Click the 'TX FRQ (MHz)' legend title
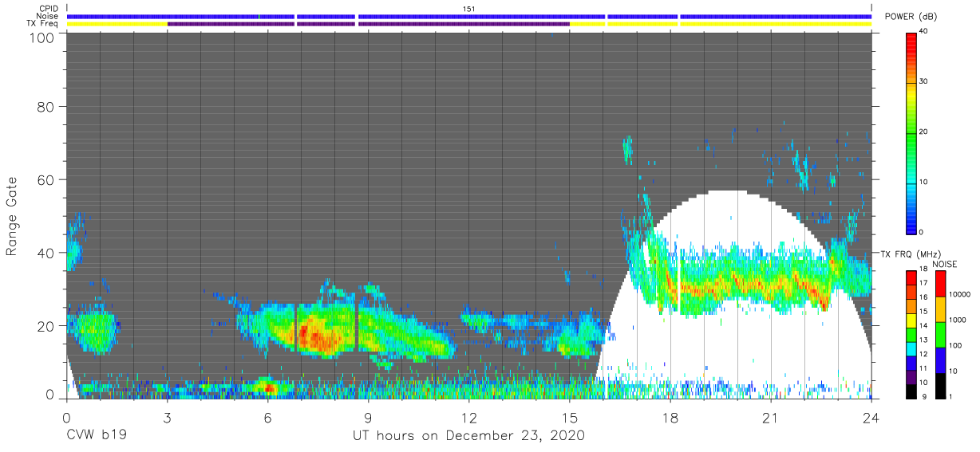980x452 pixels. (x=911, y=254)
